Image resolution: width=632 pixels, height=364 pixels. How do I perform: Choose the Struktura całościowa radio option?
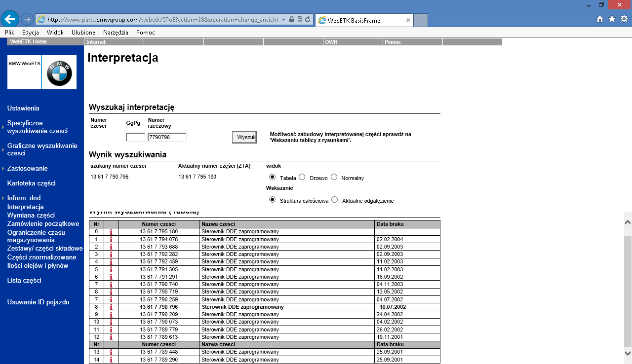tap(272, 200)
